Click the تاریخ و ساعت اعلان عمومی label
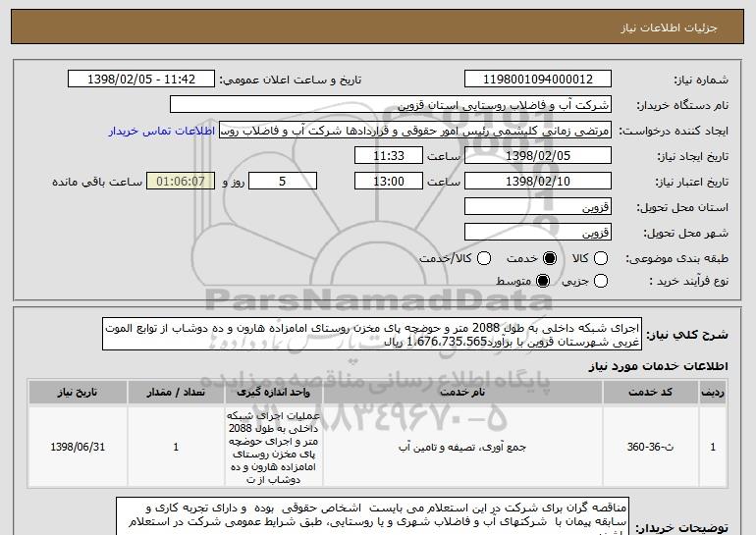 coord(291,80)
